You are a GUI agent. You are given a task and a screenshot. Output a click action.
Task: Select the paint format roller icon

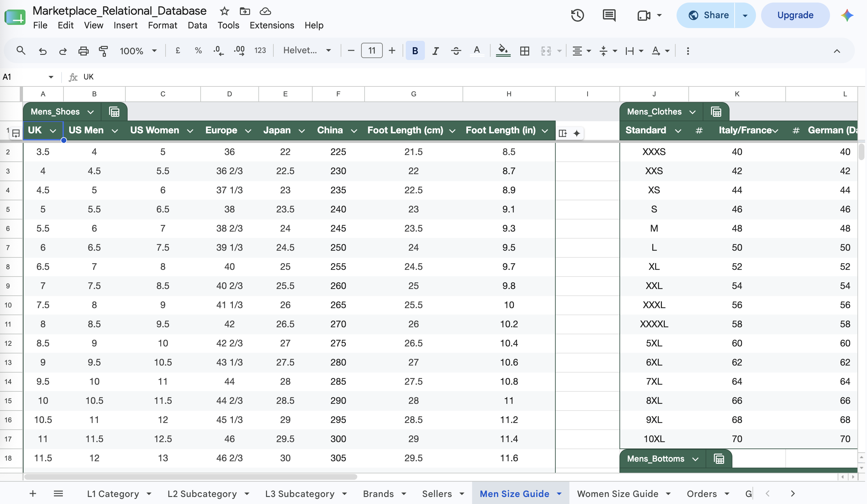click(x=103, y=51)
